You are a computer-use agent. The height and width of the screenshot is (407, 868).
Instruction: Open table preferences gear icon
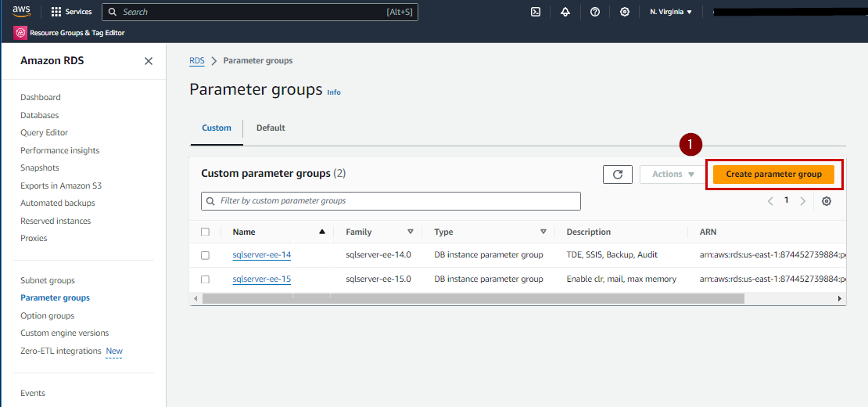pyautogui.click(x=827, y=201)
